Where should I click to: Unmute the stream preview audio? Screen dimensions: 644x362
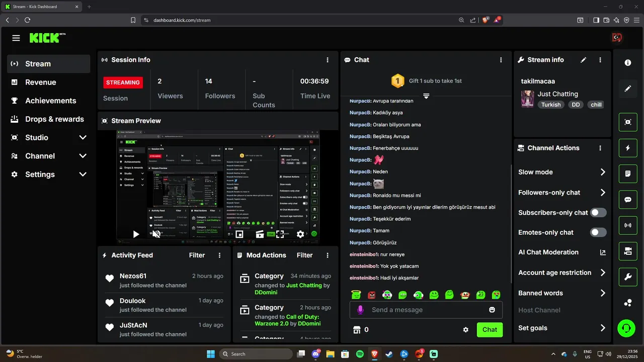point(156,234)
